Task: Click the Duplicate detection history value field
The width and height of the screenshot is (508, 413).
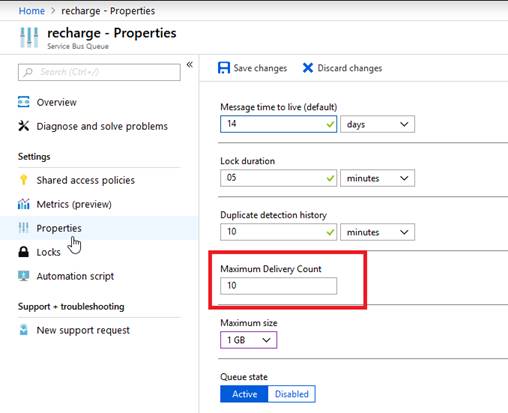Action: click(278, 232)
